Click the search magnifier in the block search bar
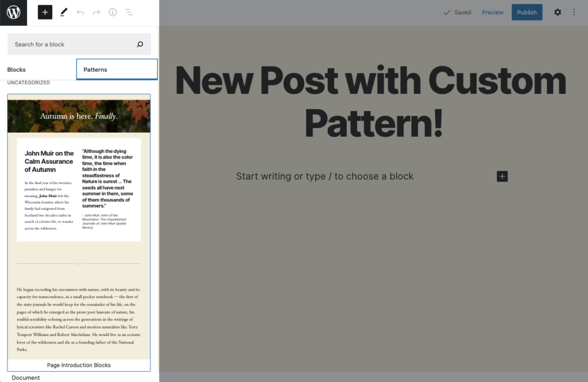The image size is (588, 382). click(140, 44)
